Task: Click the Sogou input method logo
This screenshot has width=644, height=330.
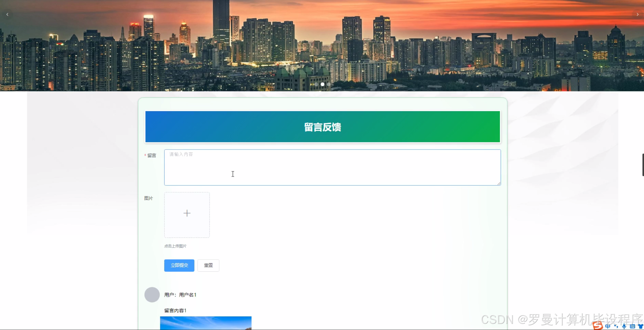Action: tap(598, 326)
